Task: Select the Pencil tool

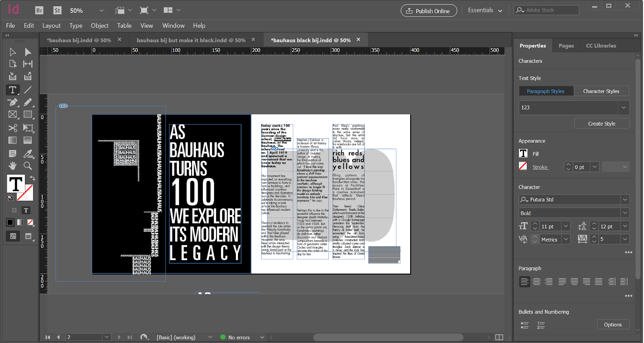Action: tap(28, 102)
